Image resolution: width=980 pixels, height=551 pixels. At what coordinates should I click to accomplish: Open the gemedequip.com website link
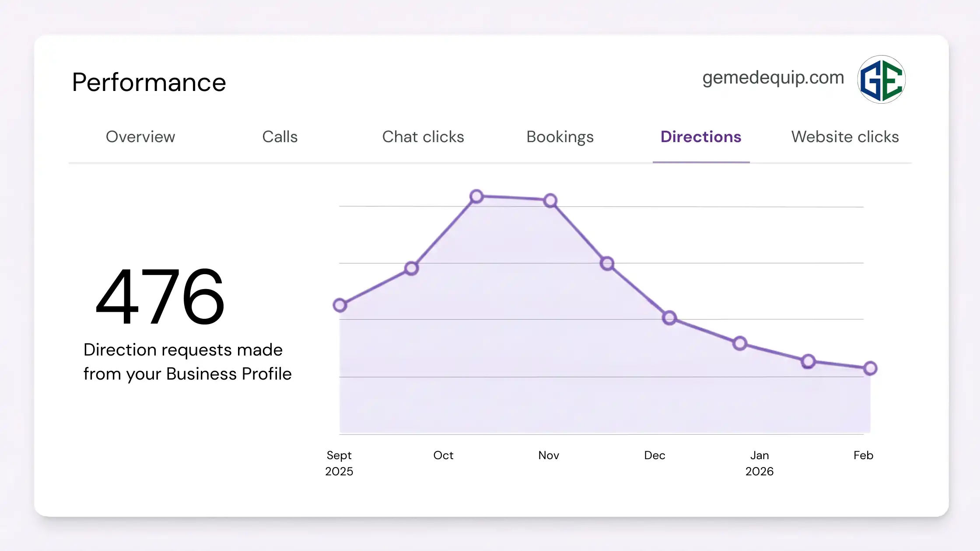pos(773,77)
